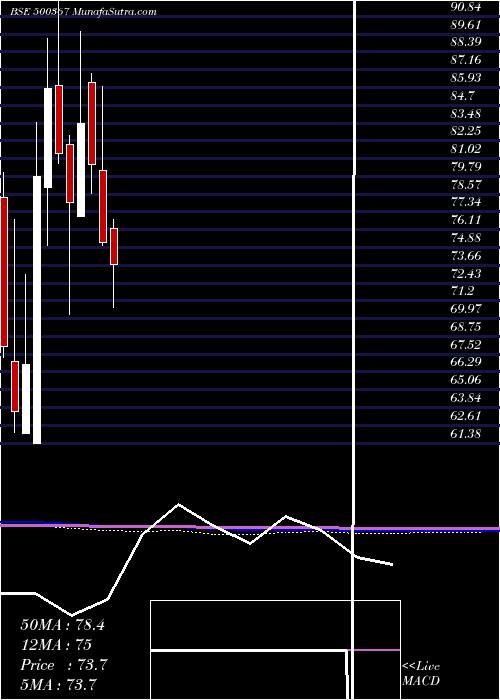The height and width of the screenshot is (700, 500).
Task: Click the 69.97 price axis label
Action: pos(466,309)
